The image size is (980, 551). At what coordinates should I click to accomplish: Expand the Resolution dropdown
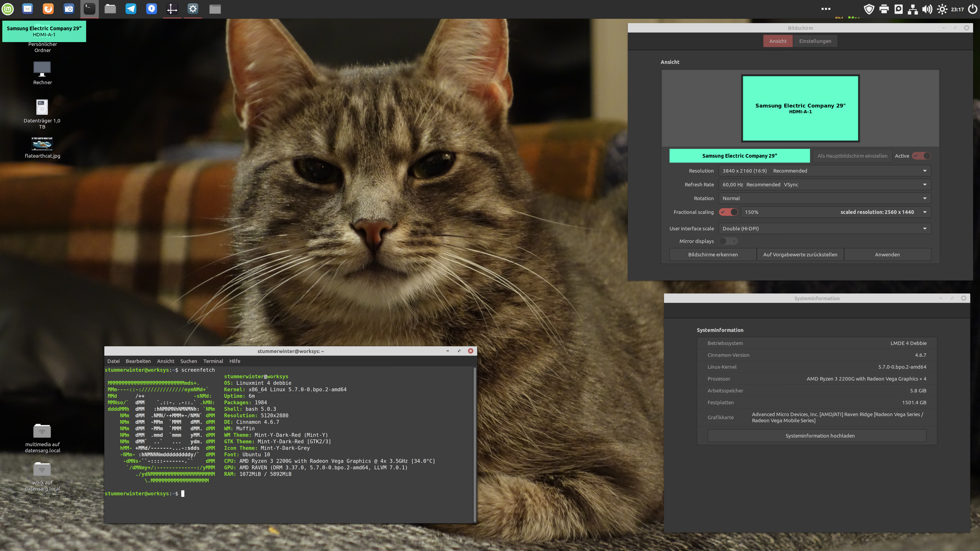pyautogui.click(x=824, y=171)
